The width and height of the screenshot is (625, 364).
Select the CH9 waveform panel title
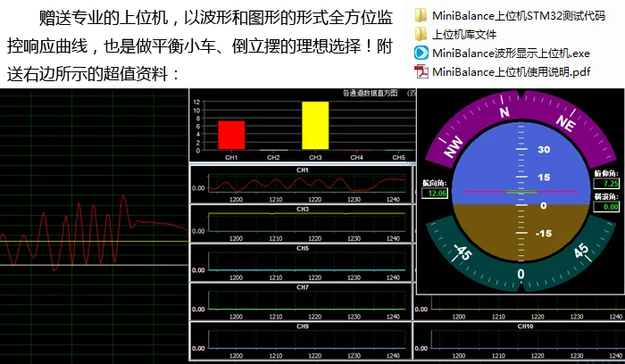pyautogui.click(x=303, y=327)
